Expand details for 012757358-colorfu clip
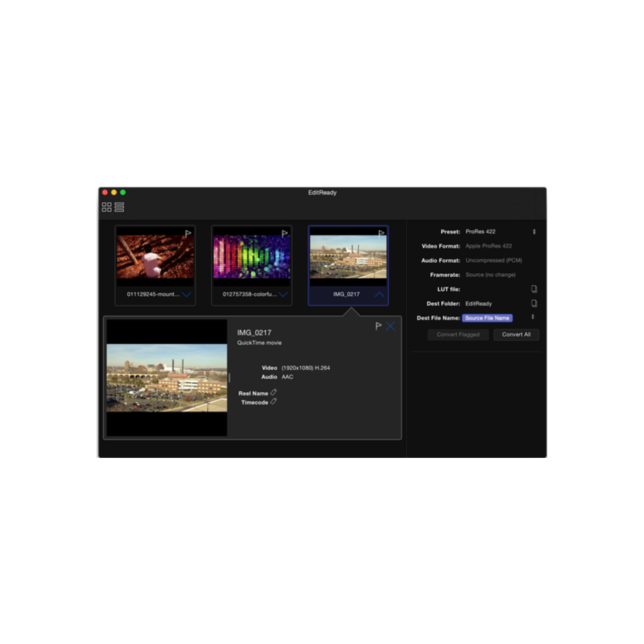The height and width of the screenshot is (644, 644). (x=283, y=294)
